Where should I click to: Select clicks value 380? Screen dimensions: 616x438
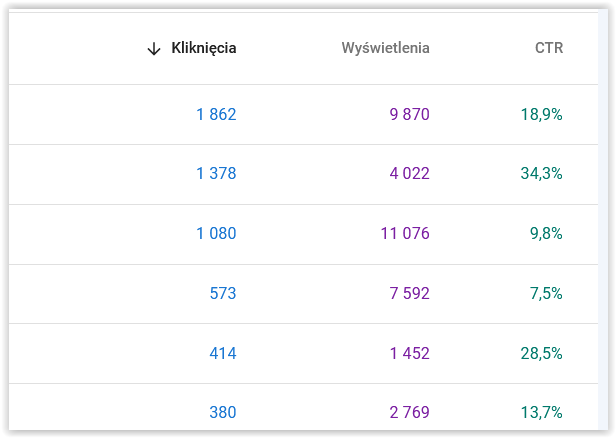223,413
